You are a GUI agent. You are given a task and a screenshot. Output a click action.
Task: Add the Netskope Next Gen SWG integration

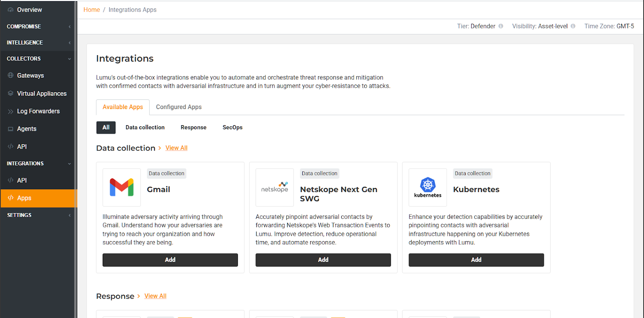[323, 260]
